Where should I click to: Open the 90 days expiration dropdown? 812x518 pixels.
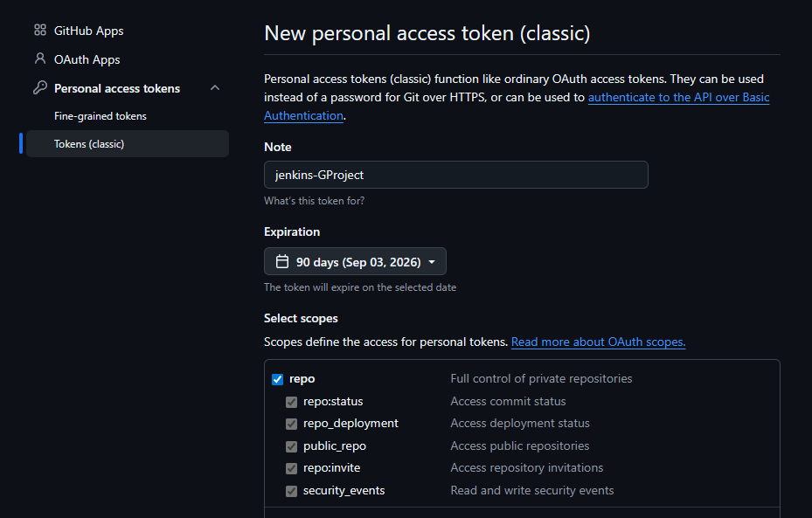coord(355,261)
